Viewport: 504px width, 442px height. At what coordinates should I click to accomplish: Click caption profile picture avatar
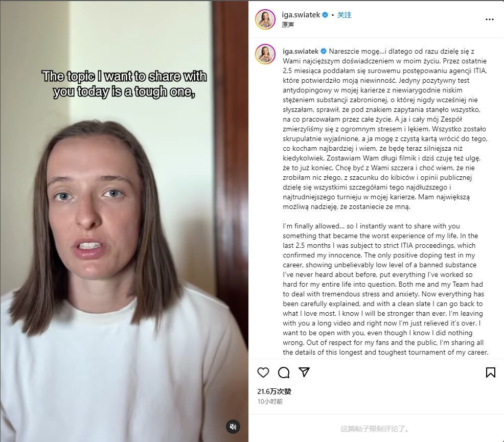coord(265,54)
